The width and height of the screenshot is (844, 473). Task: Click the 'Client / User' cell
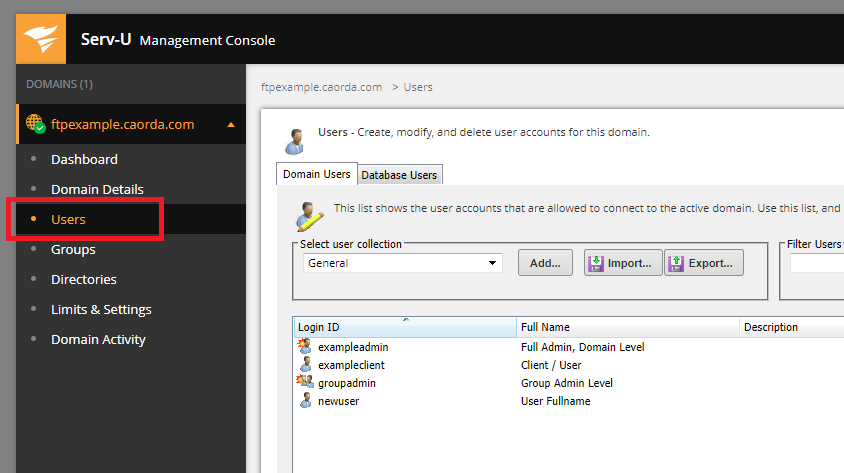551,365
